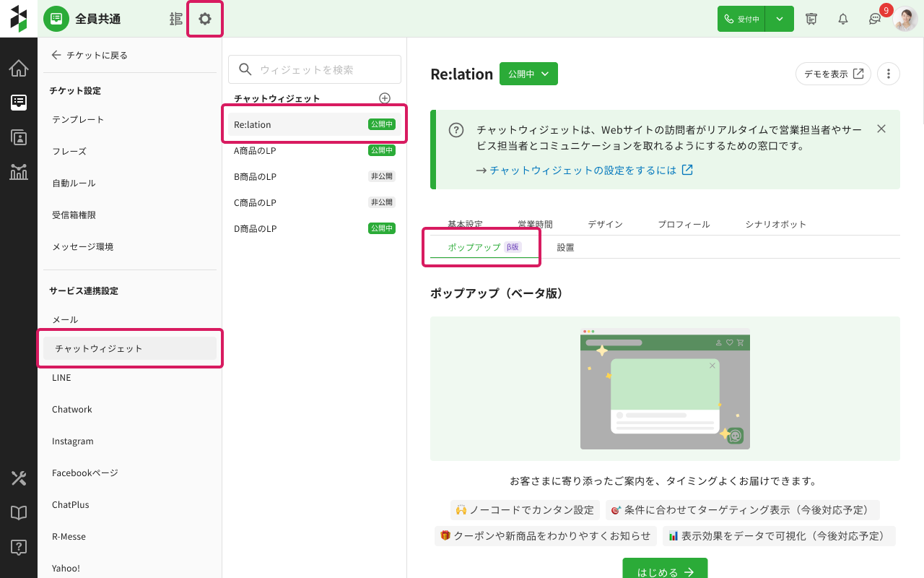Click the notification bell icon
The width and height of the screenshot is (924, 578).
(x=842, y=19)
